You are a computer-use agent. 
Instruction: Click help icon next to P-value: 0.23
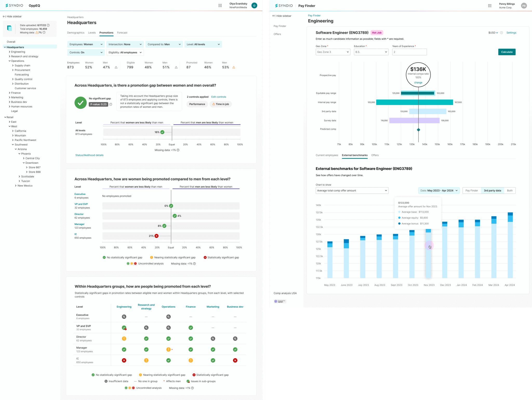coord(111,104)
